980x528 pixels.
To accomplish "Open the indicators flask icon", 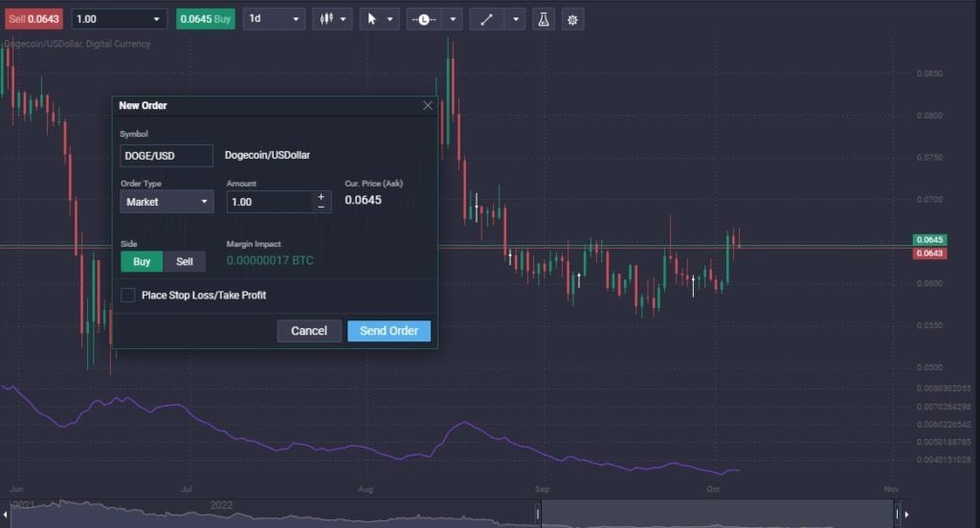I will coord(543,19).
